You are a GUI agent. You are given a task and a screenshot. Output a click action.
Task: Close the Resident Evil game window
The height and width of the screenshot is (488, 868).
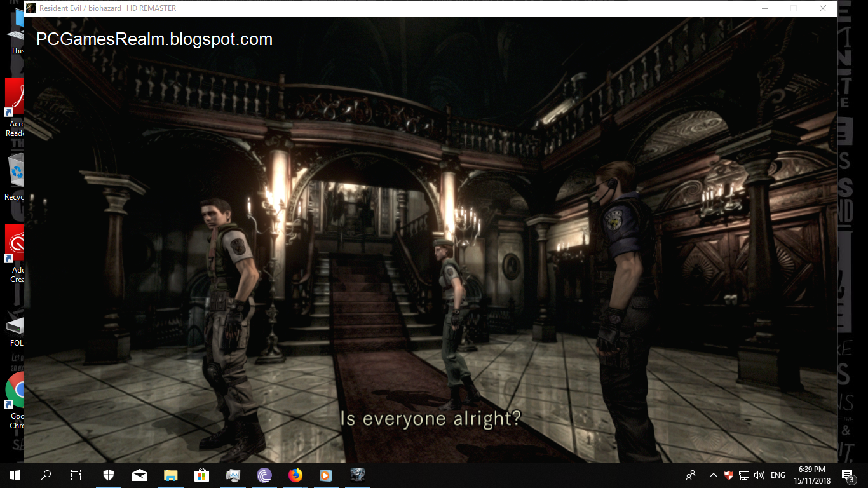(823, 8)
